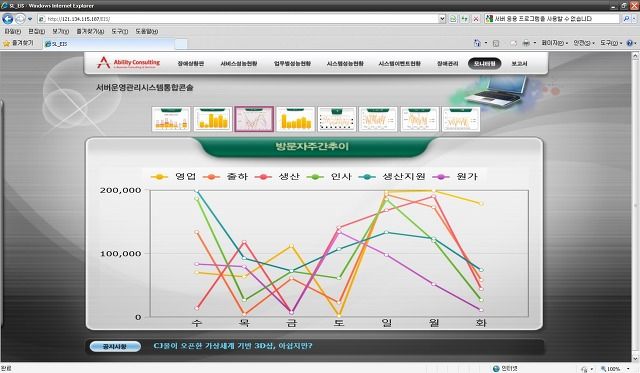
Task: Click the blue help question icon
Action: pos(629,43)
